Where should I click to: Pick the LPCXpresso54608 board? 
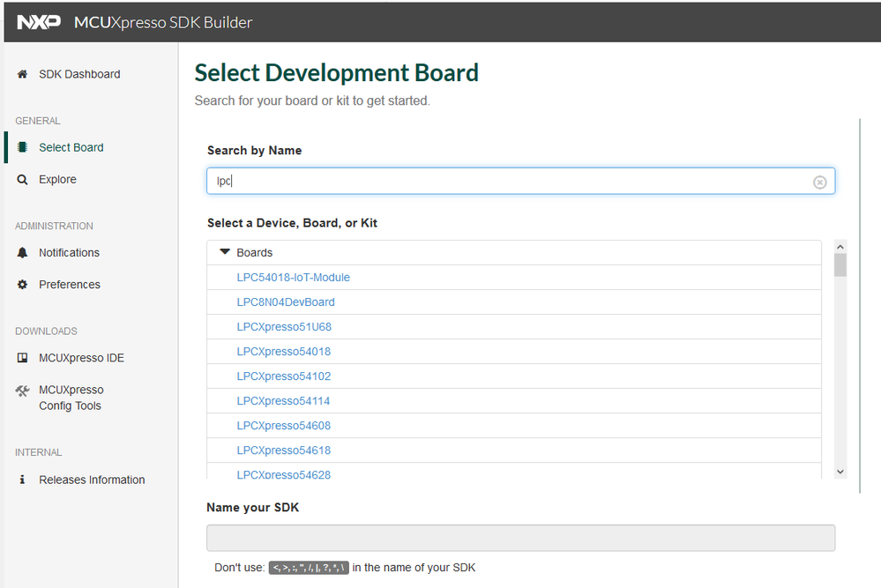tap(283, 426)
